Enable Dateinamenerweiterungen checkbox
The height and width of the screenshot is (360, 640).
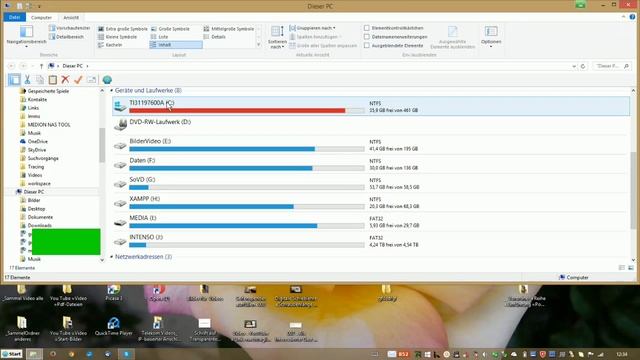pos(367,37)
